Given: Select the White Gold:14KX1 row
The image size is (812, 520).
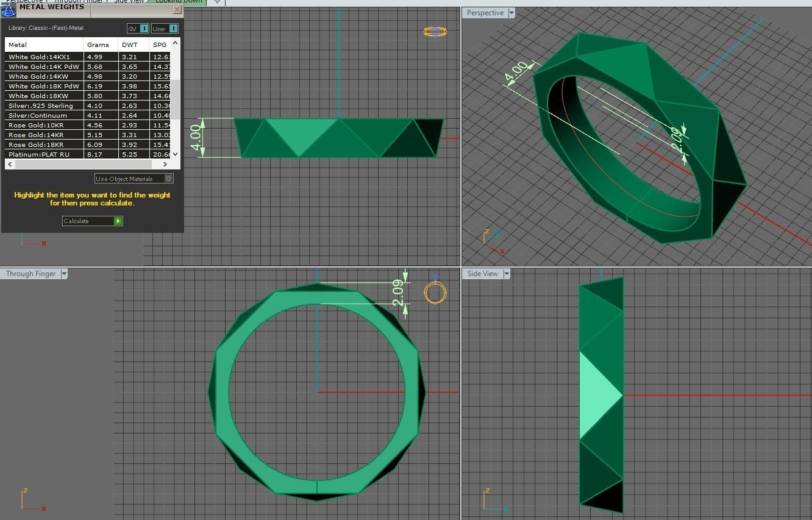Looking at the screenshot, I should 88,57.
